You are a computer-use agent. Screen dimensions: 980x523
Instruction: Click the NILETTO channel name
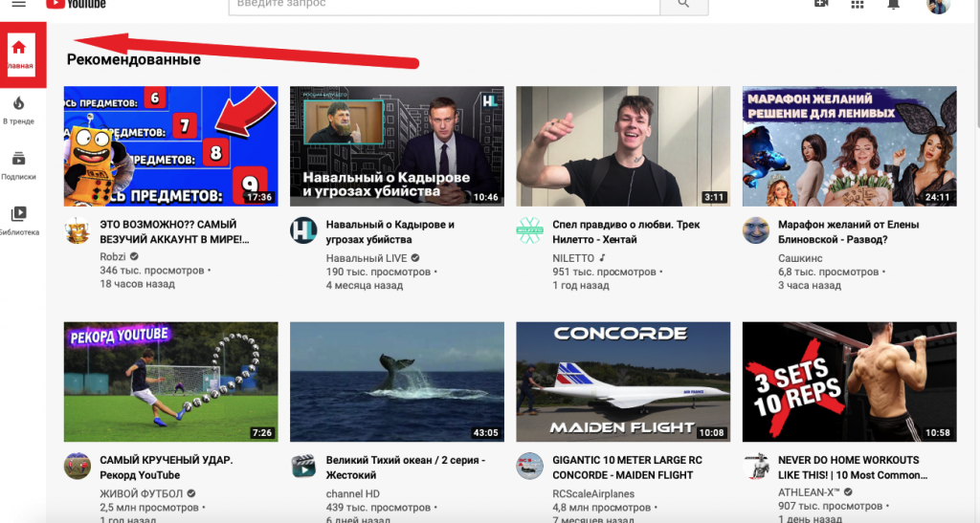point(573,258)
